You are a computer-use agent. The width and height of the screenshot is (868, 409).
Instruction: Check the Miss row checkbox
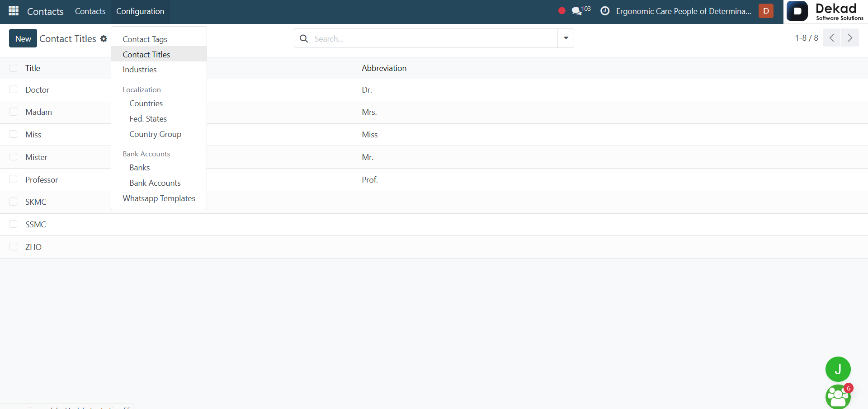[x=13, y=134]
